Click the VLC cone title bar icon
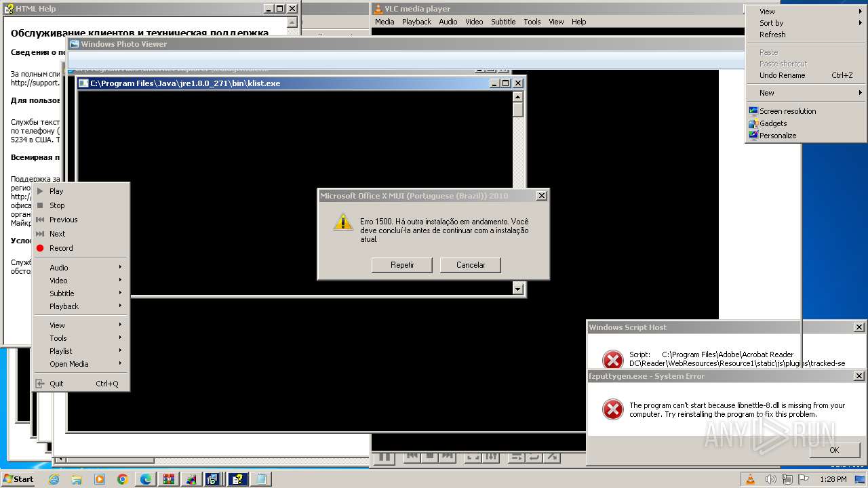This screenshot has height=488, width=868. click(x=378, y=9)
